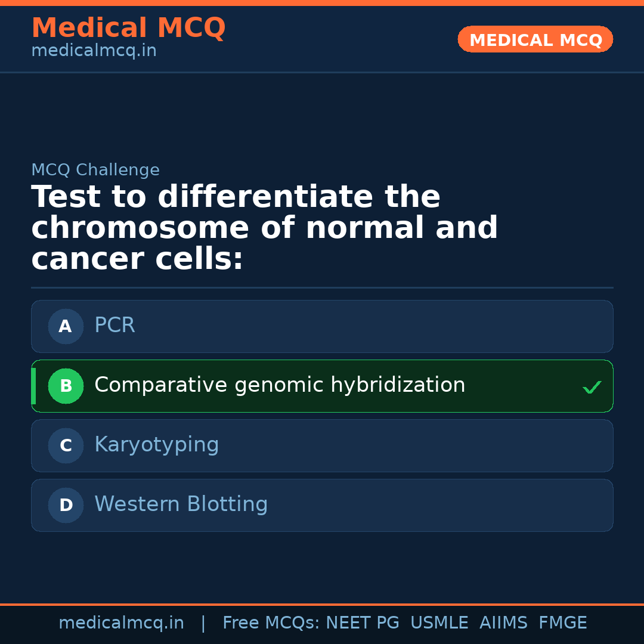Click the green bar beside option B

pos(33,386)
